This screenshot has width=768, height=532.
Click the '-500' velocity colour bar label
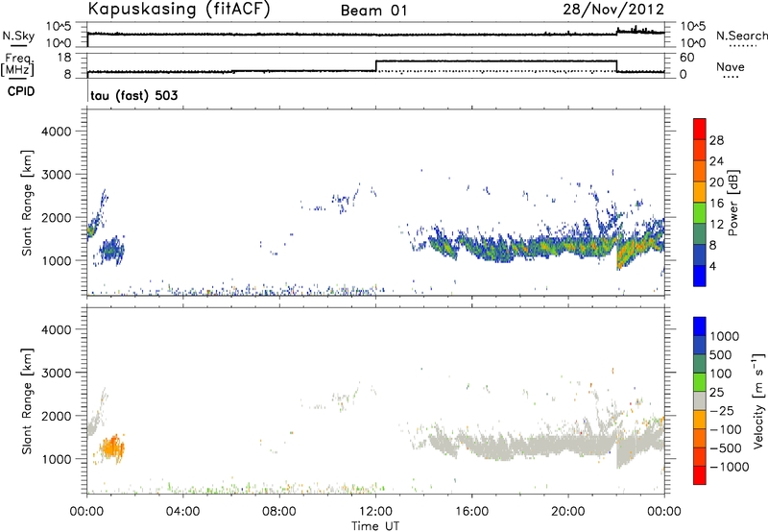coord(725,447)
